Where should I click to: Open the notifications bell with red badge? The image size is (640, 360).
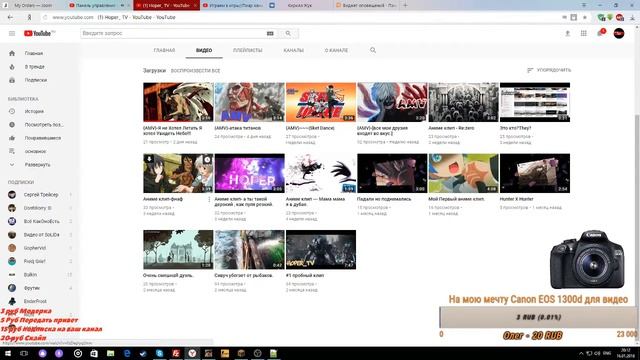coord(601,33)
